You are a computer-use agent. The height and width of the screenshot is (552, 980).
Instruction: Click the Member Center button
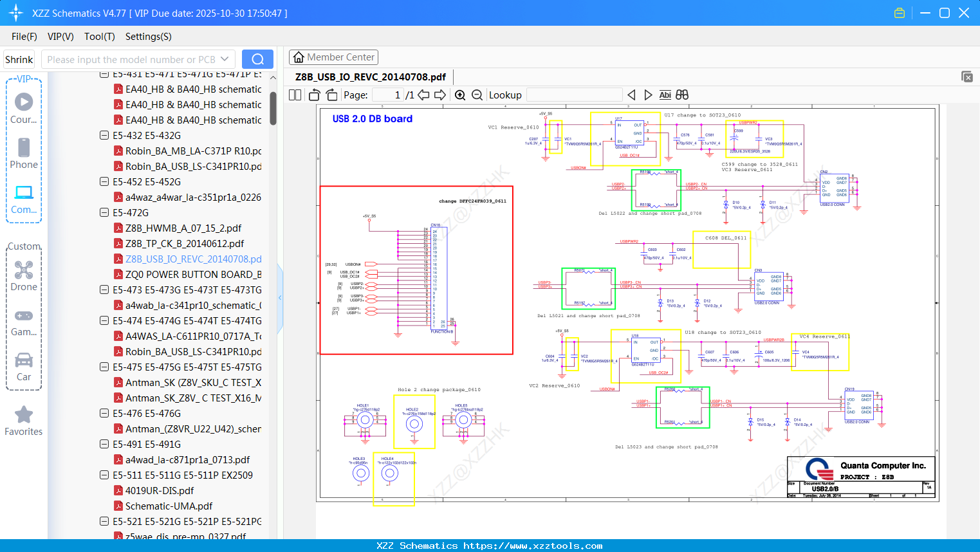click(333, 57)
